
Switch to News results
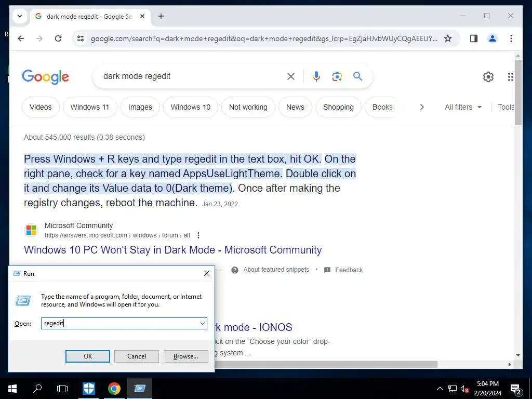pos(295,107)
